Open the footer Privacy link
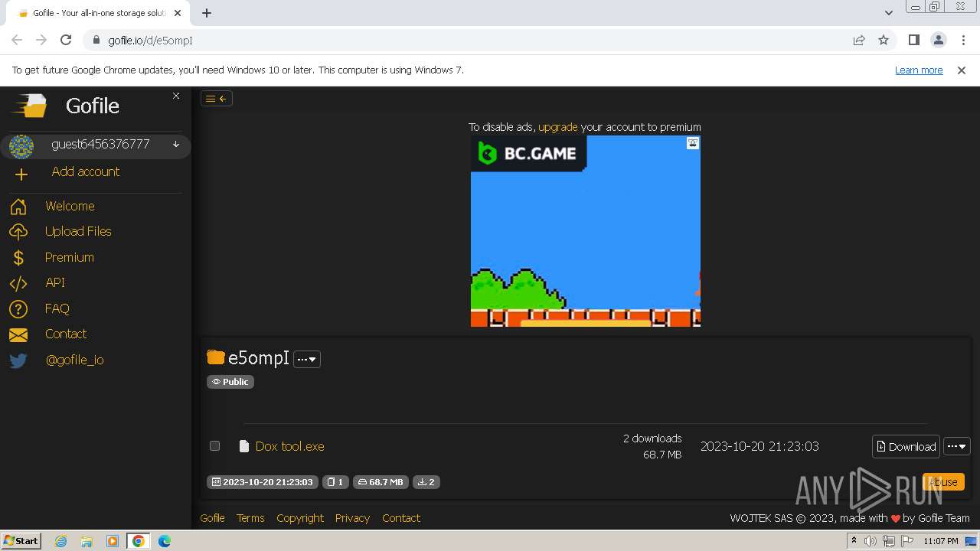Viewport: 980px width, 551px height. [352, 518]
